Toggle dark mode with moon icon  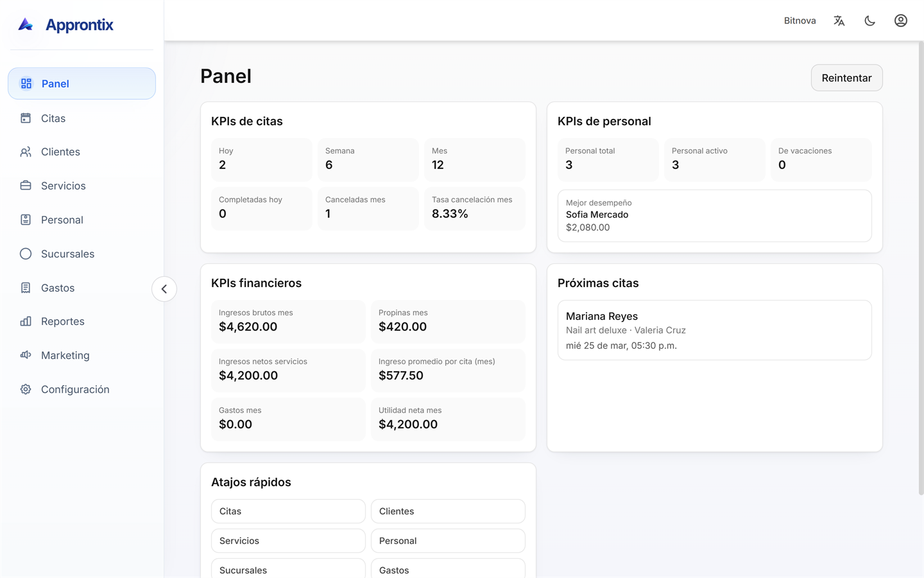(869, 21)
